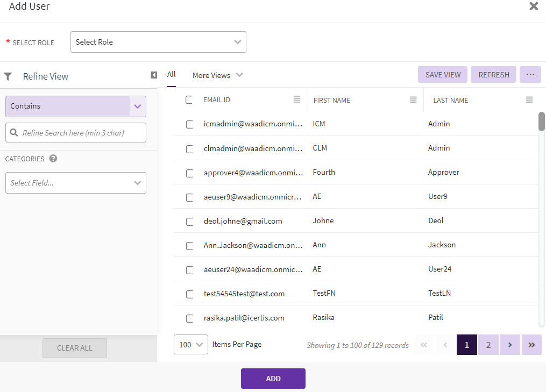Check the box for deol.johne@gmail.com
Image resolution: width=546 pixels, height=392 pixels.
pos(189,222)
